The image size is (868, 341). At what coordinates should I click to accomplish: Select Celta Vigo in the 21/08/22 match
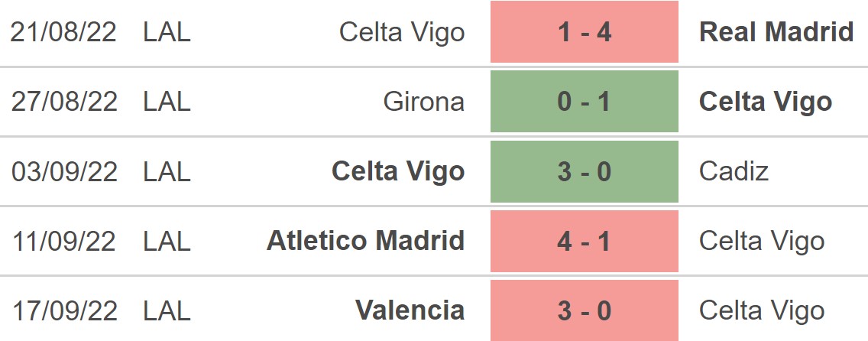pyautogui.click(x=402, y=32)
